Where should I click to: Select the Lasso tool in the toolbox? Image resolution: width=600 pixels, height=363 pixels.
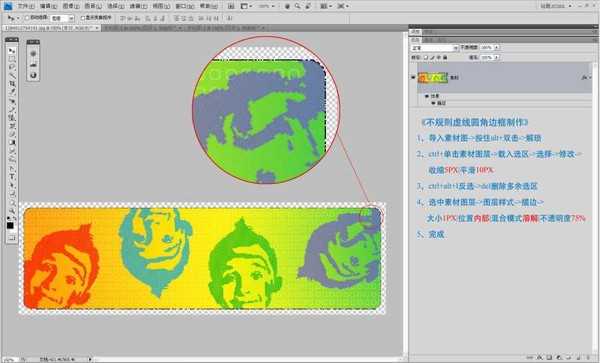(12, 67)
